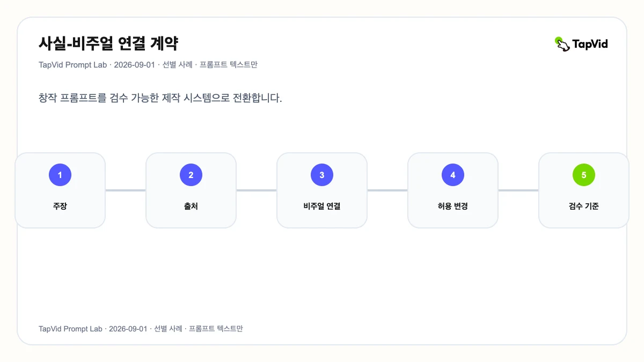The image size is (644, 362).
Task: Open the 출처 step card
Action: pyautogui.click(x=191, y=190)
